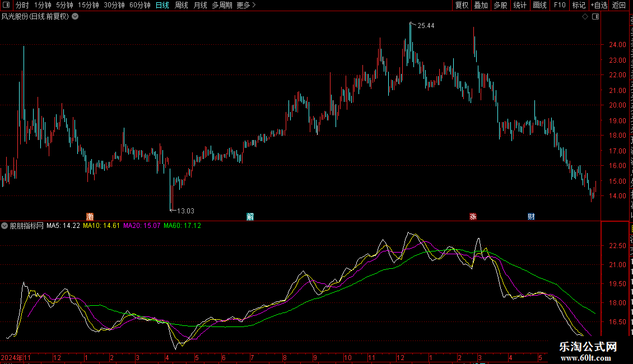This screenshot has height=364, width=633.
Task: Switch to 周线 weekly tab
Action: 181,5
